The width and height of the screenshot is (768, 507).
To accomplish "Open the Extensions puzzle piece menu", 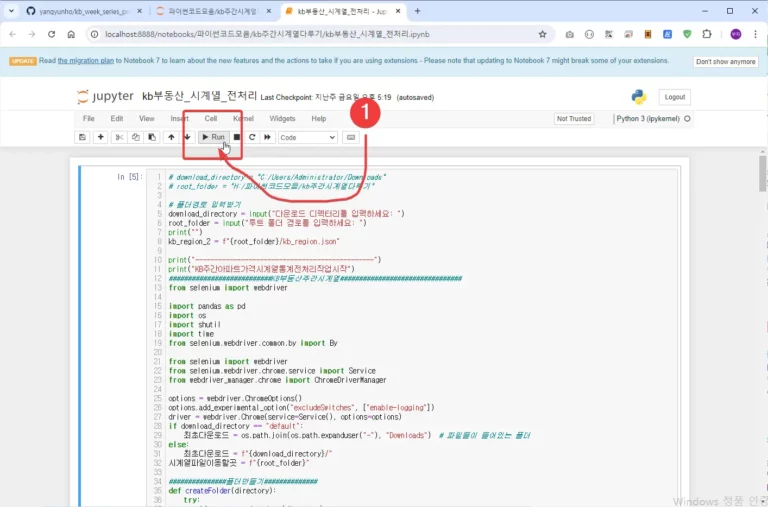I will (707, 34).
